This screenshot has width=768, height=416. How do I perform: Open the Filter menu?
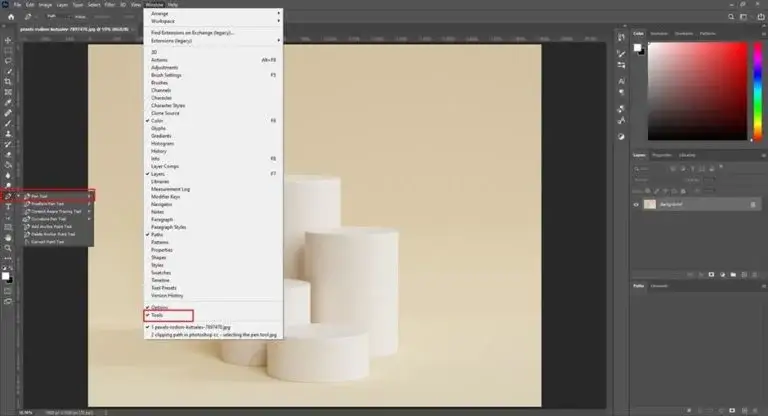[110, 4]
